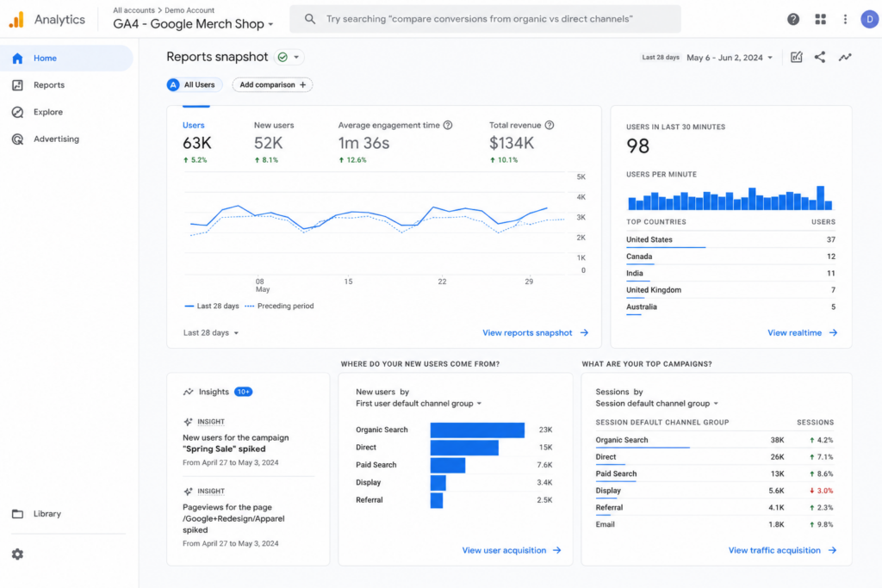Screen dimensions: 882x588
Task: Expand the date range May 6 - Jun 2, 2024
Action: pyautogui.click(x=730, y=58)
